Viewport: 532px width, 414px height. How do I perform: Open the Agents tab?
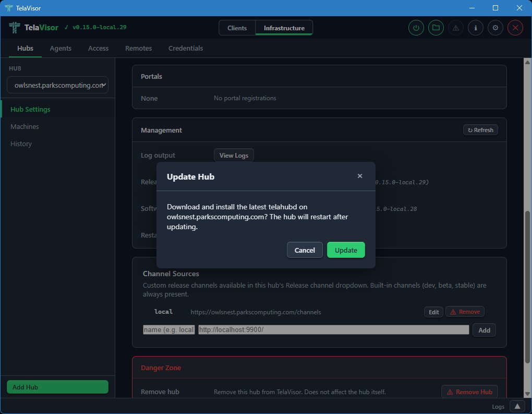click(x=61, y=48)
